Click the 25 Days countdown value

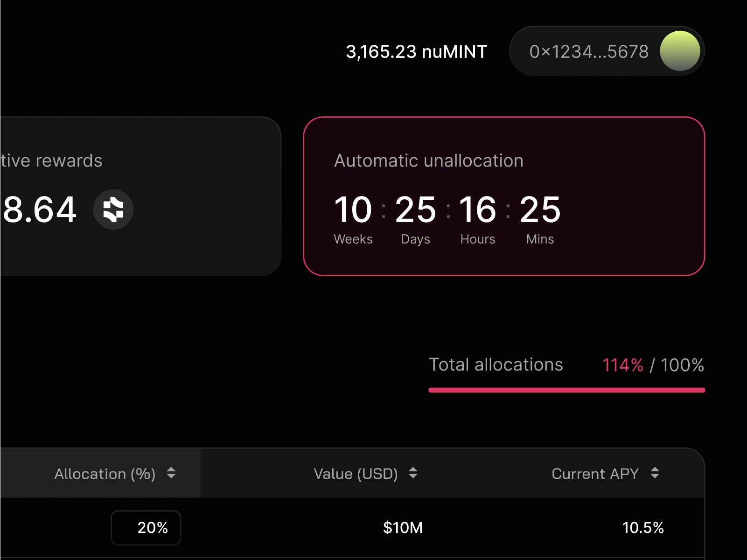(x=415, y=210)
